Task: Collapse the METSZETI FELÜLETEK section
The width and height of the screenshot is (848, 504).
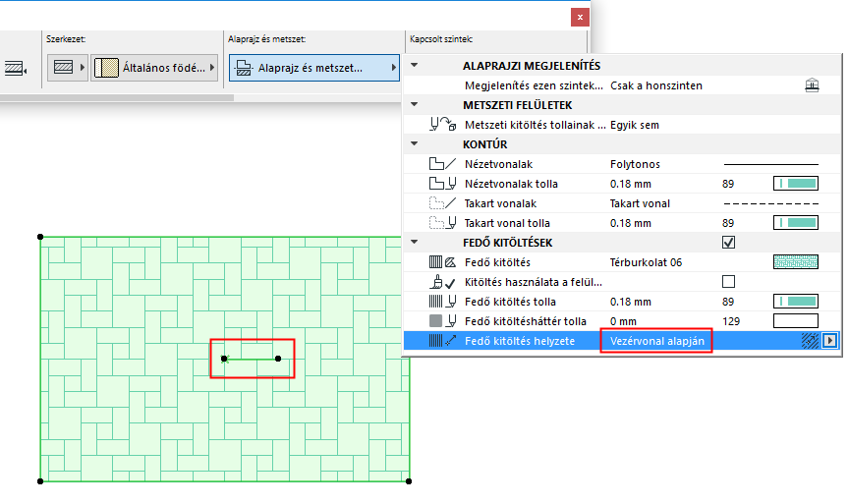Action: coord(415,104)
